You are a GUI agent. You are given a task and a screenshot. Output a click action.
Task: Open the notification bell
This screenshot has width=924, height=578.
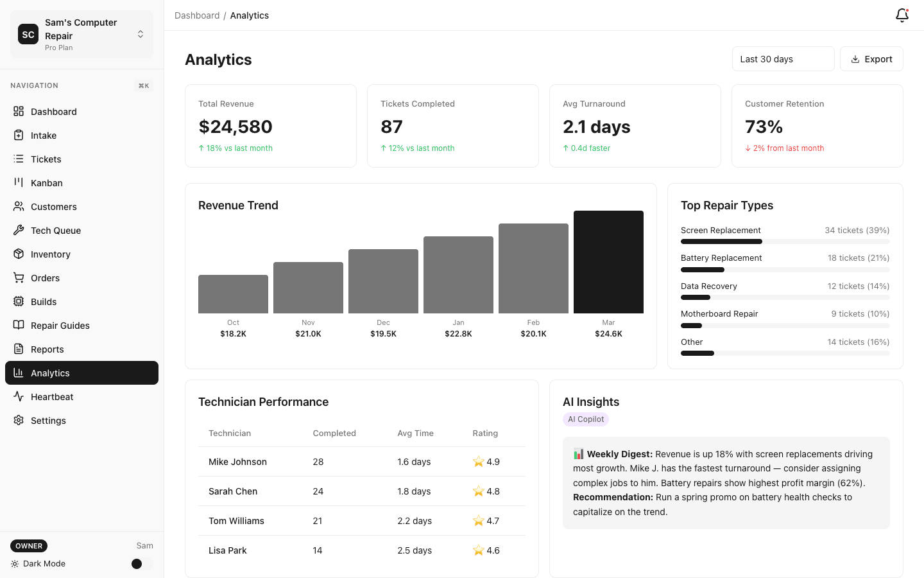click(902, 15)
